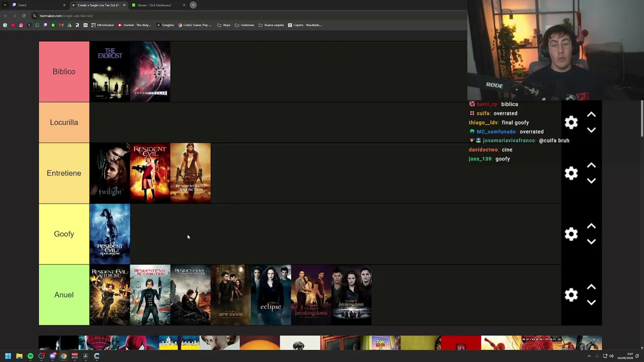Move the Goofy tier down

click(591, 241)
